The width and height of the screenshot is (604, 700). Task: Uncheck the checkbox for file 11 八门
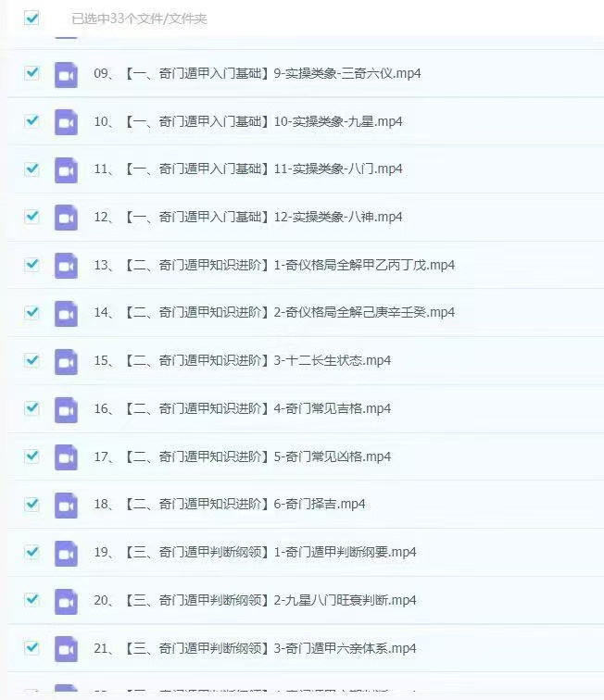[x=31, y=169]
